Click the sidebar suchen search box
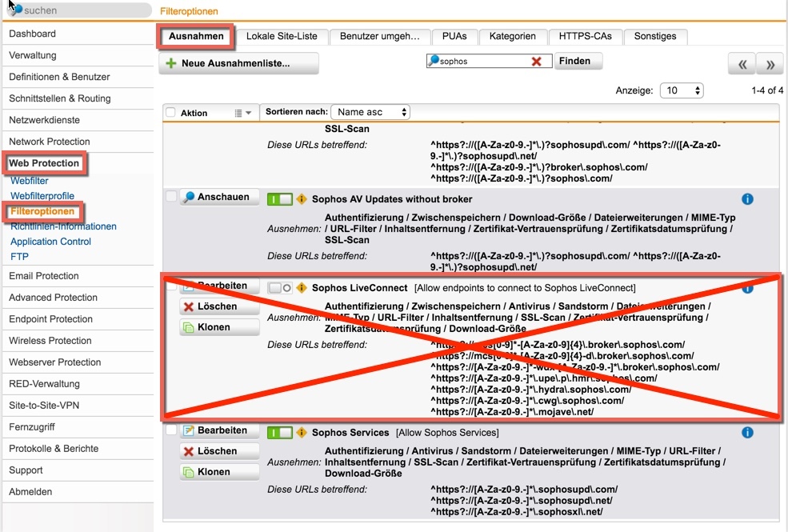788x532 pixels. [81, 10]
